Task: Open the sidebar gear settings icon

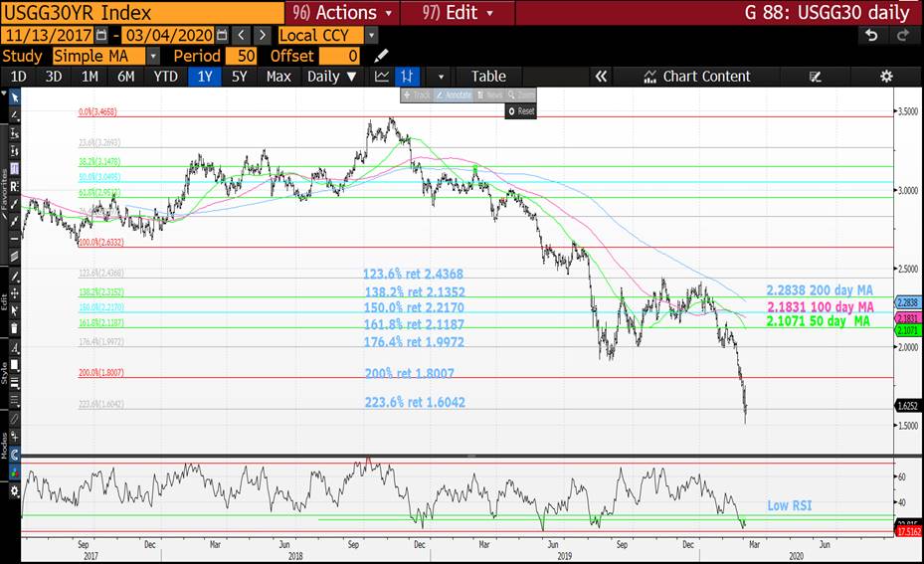Action: (x=14, y=491)
